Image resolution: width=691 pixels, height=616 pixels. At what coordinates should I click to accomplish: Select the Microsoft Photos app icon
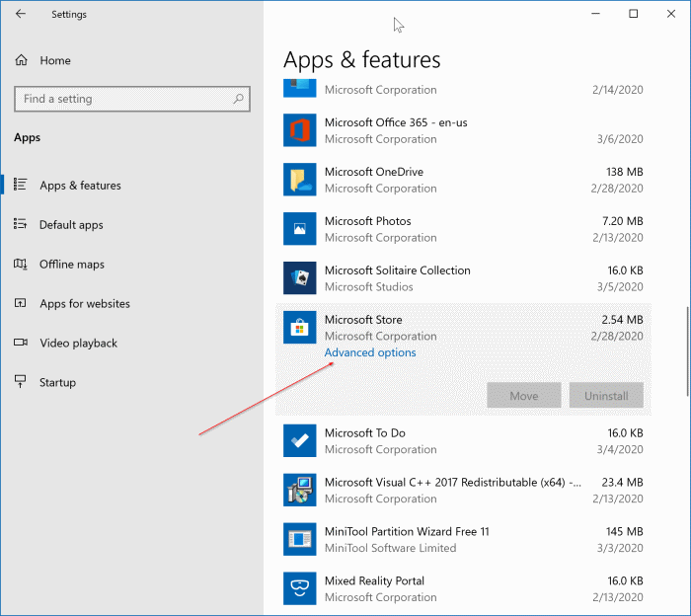300,229
